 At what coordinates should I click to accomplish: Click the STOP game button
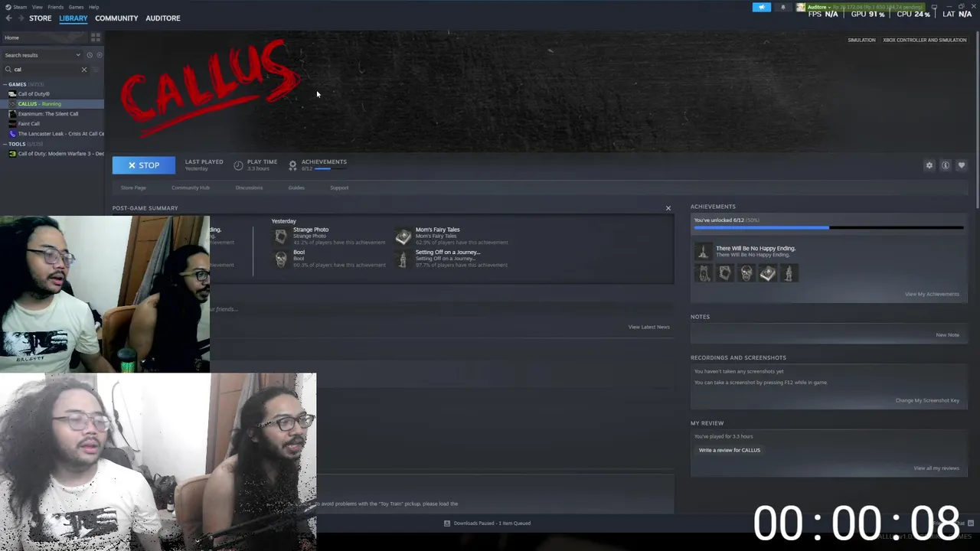[144, 165]
